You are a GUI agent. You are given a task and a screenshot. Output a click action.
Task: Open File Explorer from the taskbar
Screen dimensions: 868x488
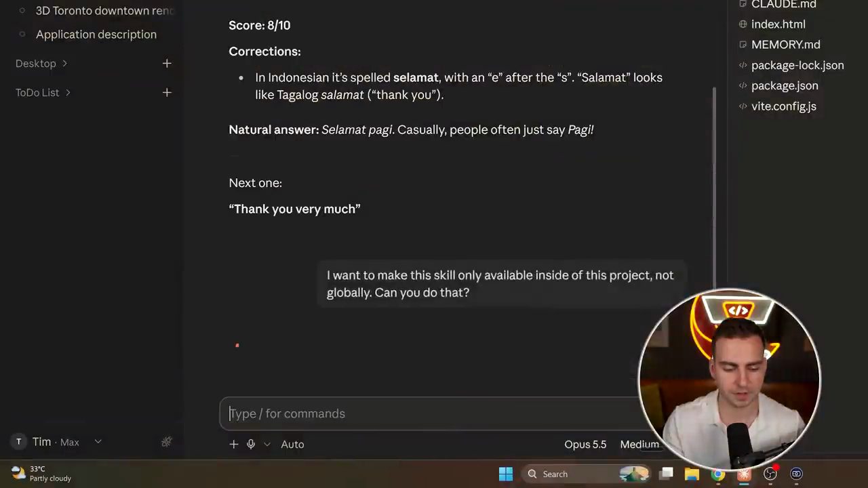coord(692,474)
